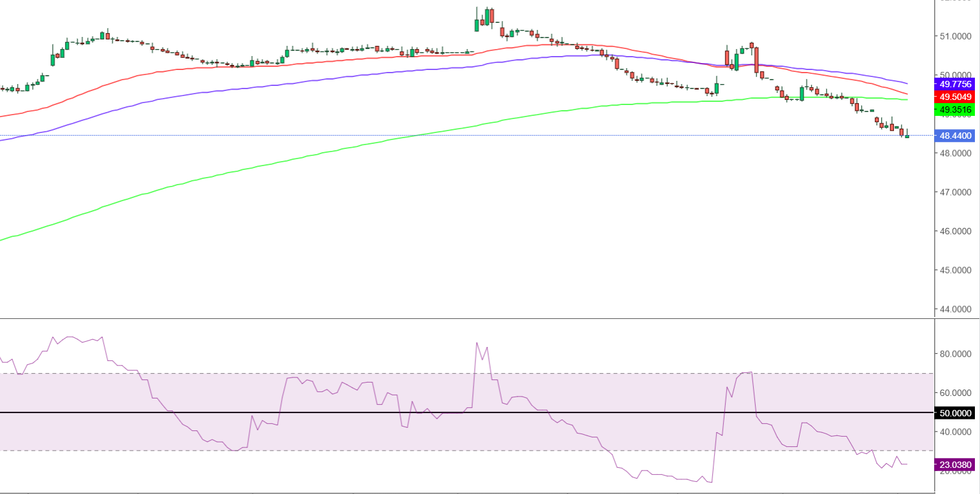Click the 40.0000 RSI axis label
The width and height of the screenshot is (980, 494).
956,432
